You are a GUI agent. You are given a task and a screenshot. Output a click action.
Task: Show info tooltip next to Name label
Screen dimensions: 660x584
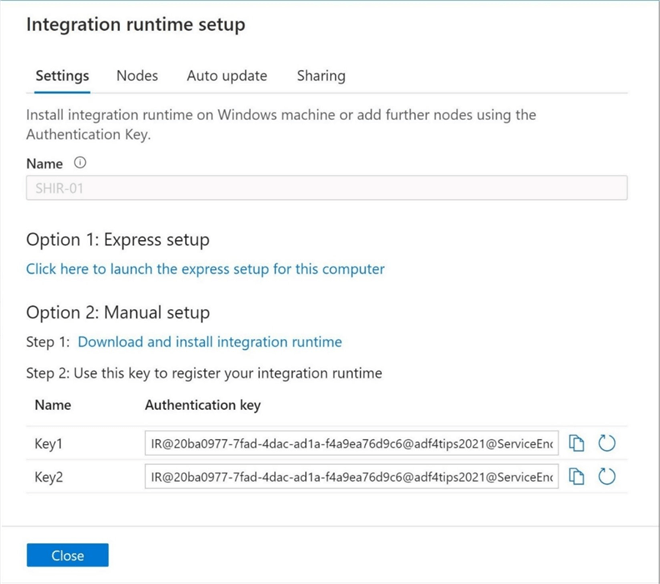pyautogui.click(x=80, y=163)
